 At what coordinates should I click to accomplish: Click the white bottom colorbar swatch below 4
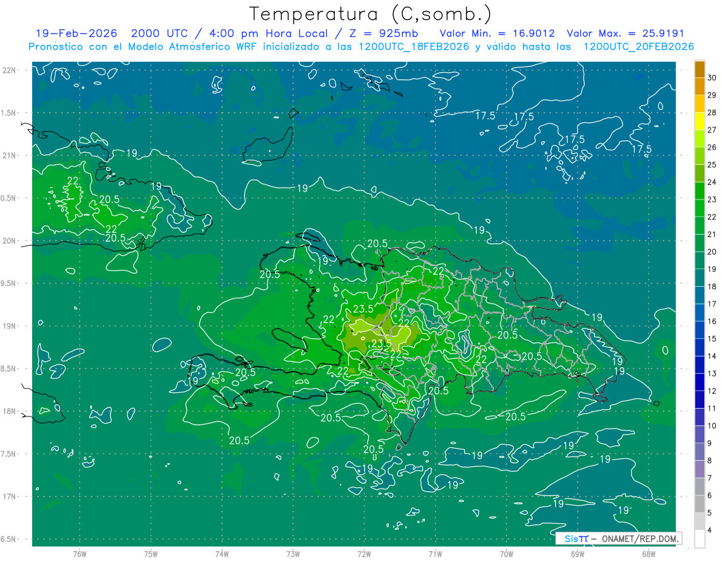coord(699,539)
